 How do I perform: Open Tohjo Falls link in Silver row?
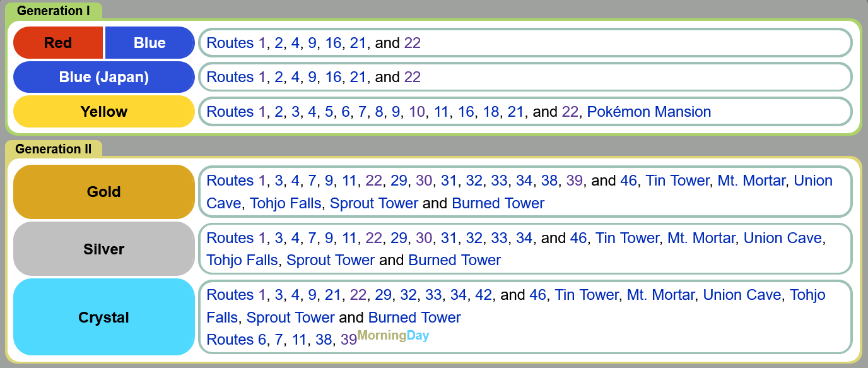coord(243,260)
